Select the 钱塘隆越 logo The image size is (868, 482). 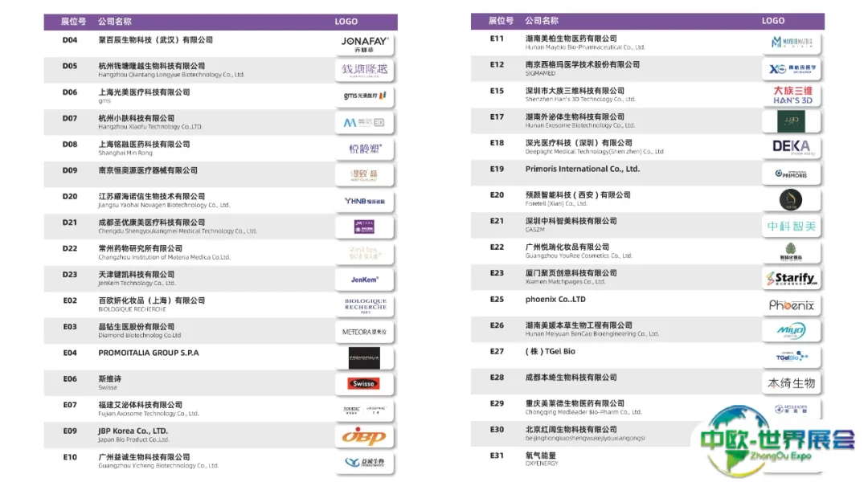tap(365, 70)
